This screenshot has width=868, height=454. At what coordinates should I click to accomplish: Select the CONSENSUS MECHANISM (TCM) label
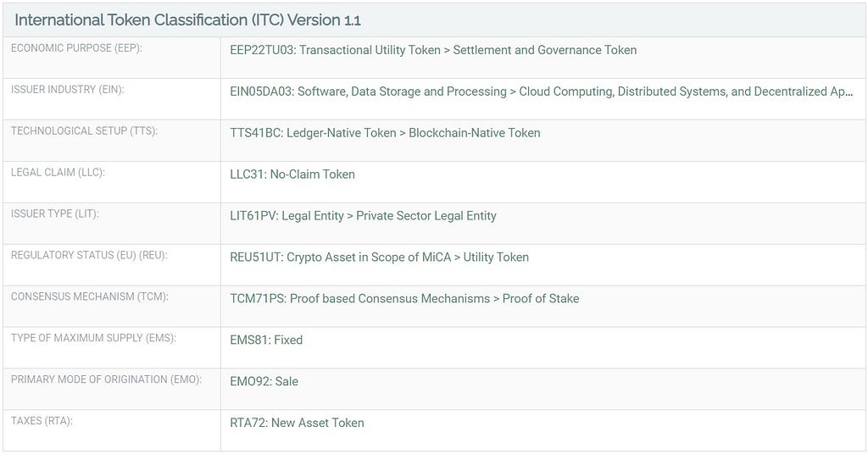(x=89, y=297)
